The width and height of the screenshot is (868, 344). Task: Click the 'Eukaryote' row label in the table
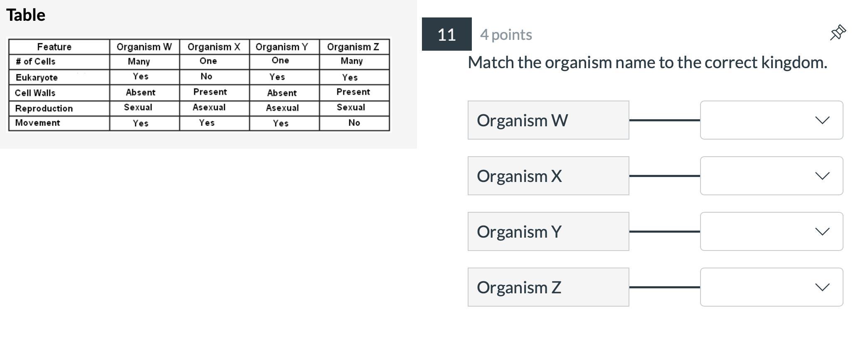pyautogui.click(x=37, y=77)
